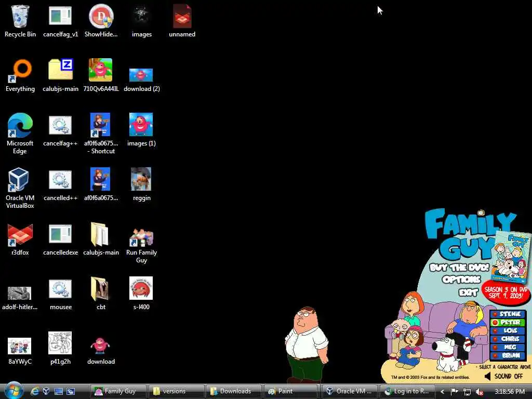Click the Everything search shortcut
This screenshot has width=532, height=399.
pyautogui.click(x=20, y=75)
